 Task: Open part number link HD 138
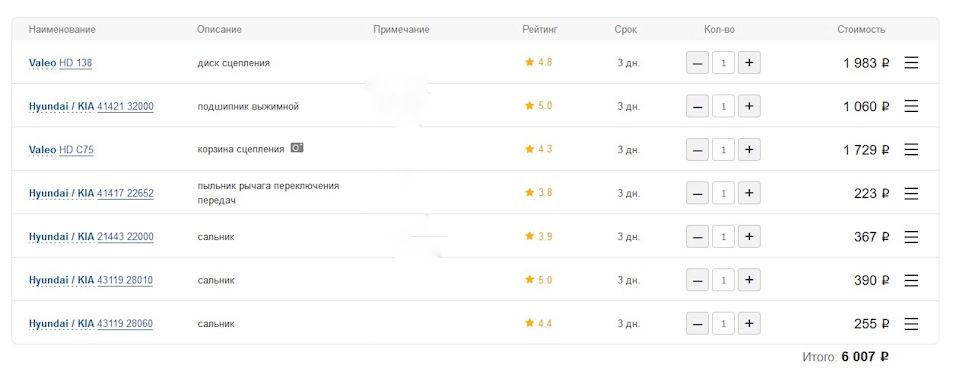(x=75, y=63)
